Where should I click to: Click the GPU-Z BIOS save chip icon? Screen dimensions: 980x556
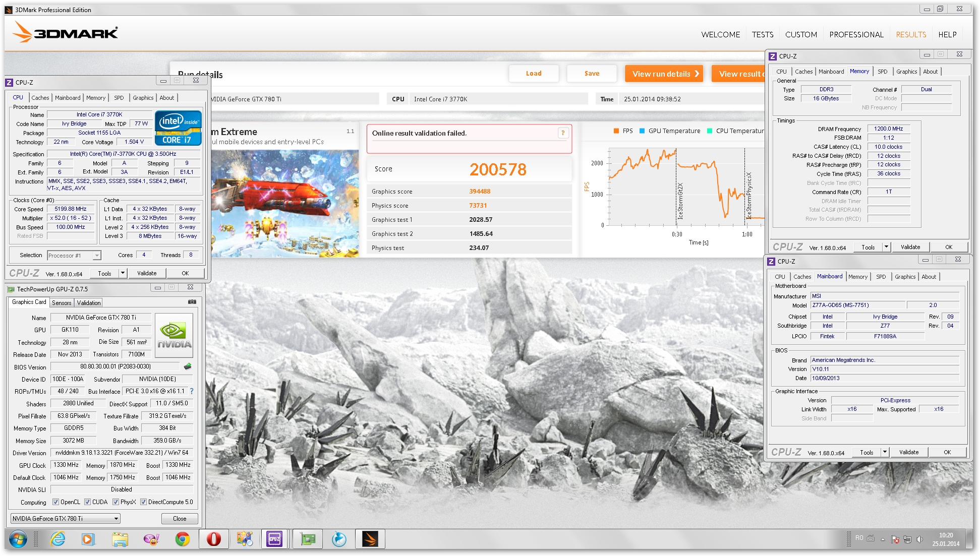click(x=188, y=366)
